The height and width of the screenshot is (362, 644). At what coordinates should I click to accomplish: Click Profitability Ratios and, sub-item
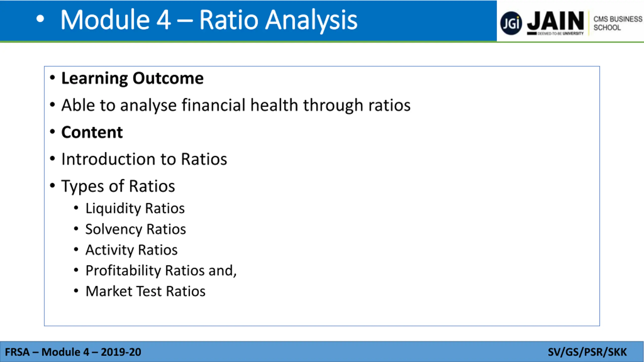click(x=161, y=271)
